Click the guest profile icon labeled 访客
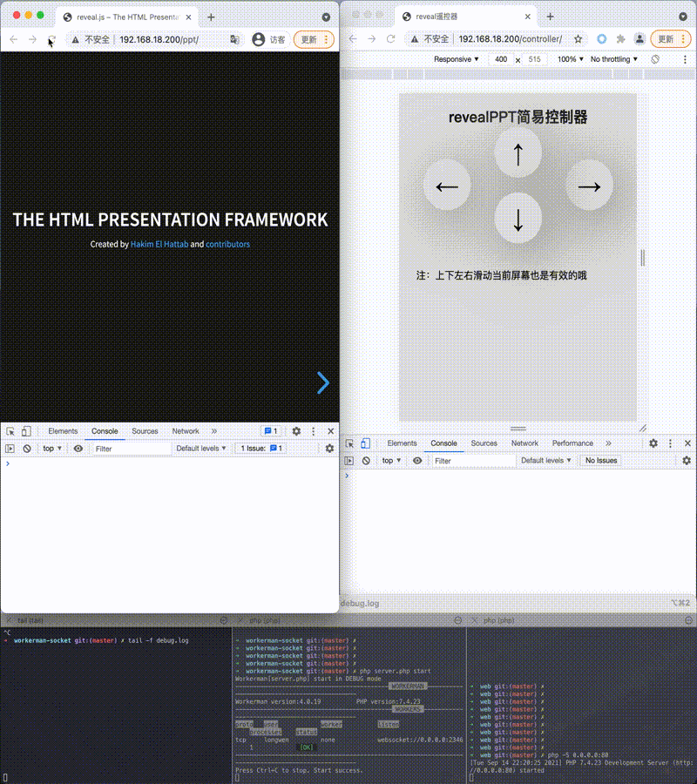Image resolution: width=697 pixels, height=784 pixels. click(269, 39)
